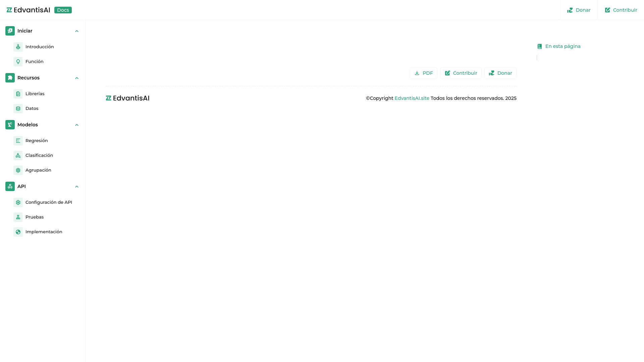Collapse the Iniciar section chevron
Viewport: 644px width, 362px height.
[x=77, y=31]
